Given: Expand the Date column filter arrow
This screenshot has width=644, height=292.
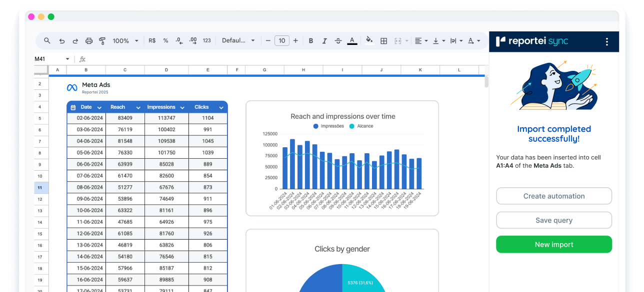Looking at the screenshot, I should click(x=99, y=107).
